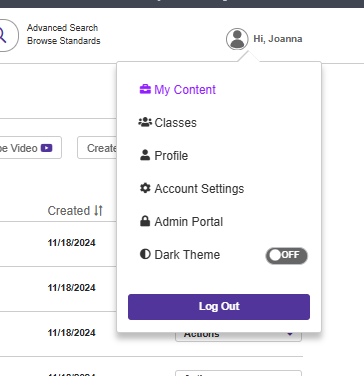Click the Dark Theme half-circle icon
Viewport: 364px width, 376px height.
pyautogui.click(x=145, y=254)
